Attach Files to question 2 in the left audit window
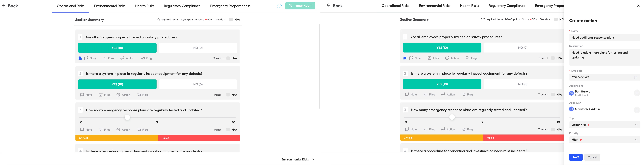The image size is (644, 165). click(x=104, y=95)
